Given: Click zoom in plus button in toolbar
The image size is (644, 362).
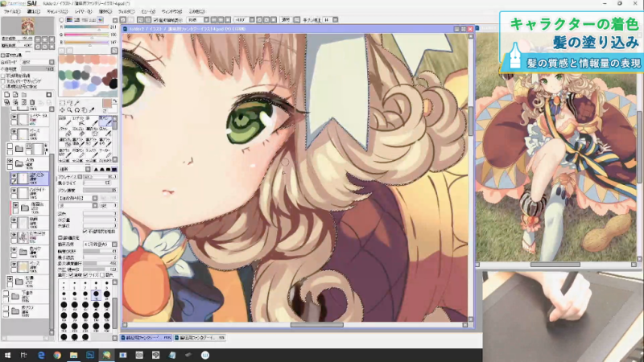Looking at the screenshot, I should pyautogui.click(x=221, y=19).
